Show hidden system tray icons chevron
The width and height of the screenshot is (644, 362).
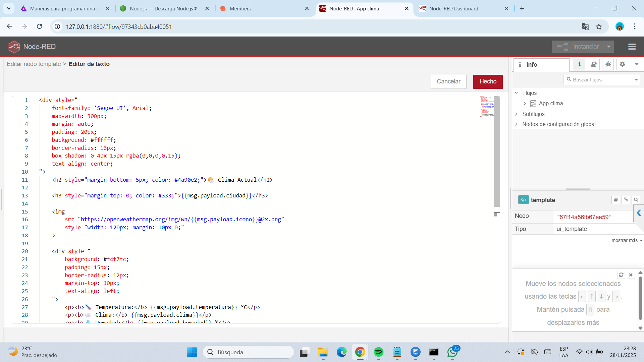coord(507,352)
